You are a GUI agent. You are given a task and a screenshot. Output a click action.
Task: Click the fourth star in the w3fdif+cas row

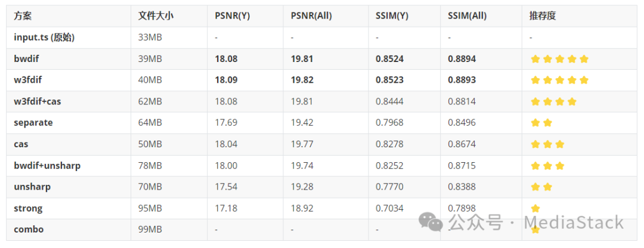point(572,102)
